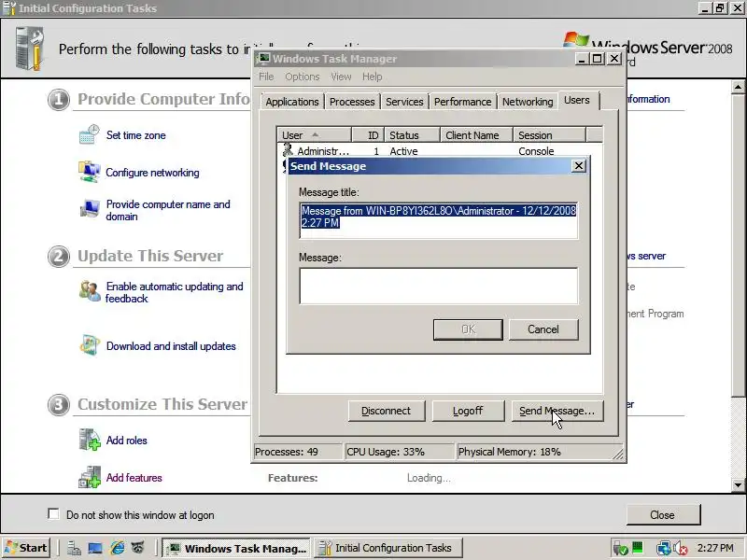This screenshot has width=747, height=560.
Task: Click the scrollbar down arrow in Initial Configuration Tasks
Action: [738, 485]
